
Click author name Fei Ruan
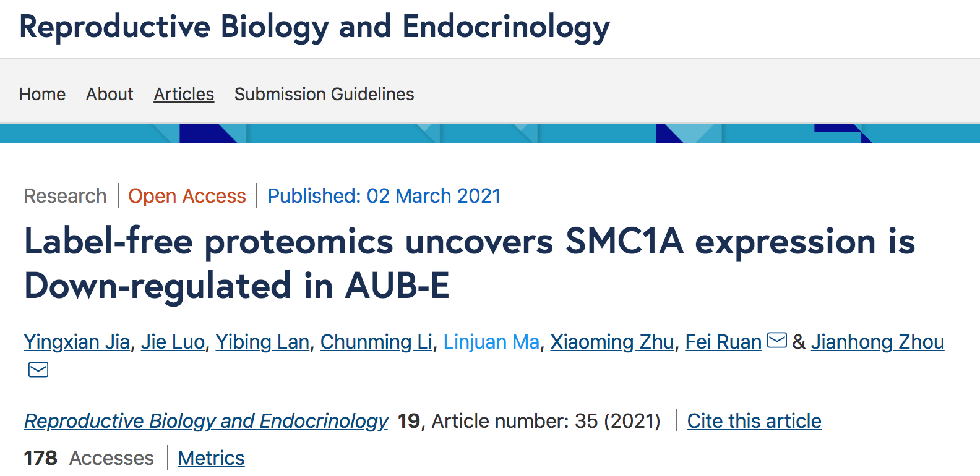(723, 342)
